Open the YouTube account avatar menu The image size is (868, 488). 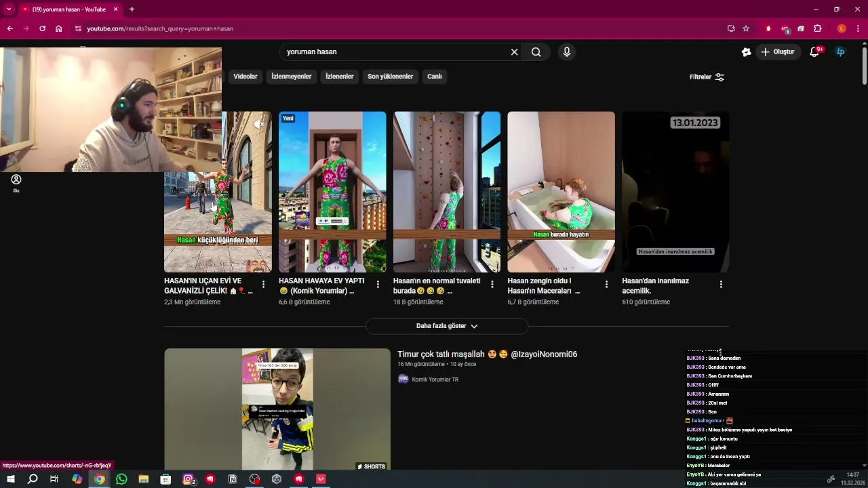point(840,52)
